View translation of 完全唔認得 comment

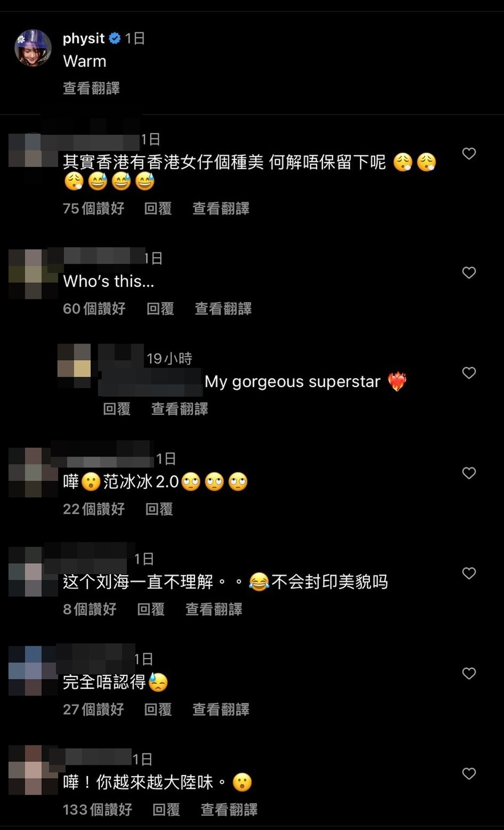pyautogui.click(x=220, y=710)
